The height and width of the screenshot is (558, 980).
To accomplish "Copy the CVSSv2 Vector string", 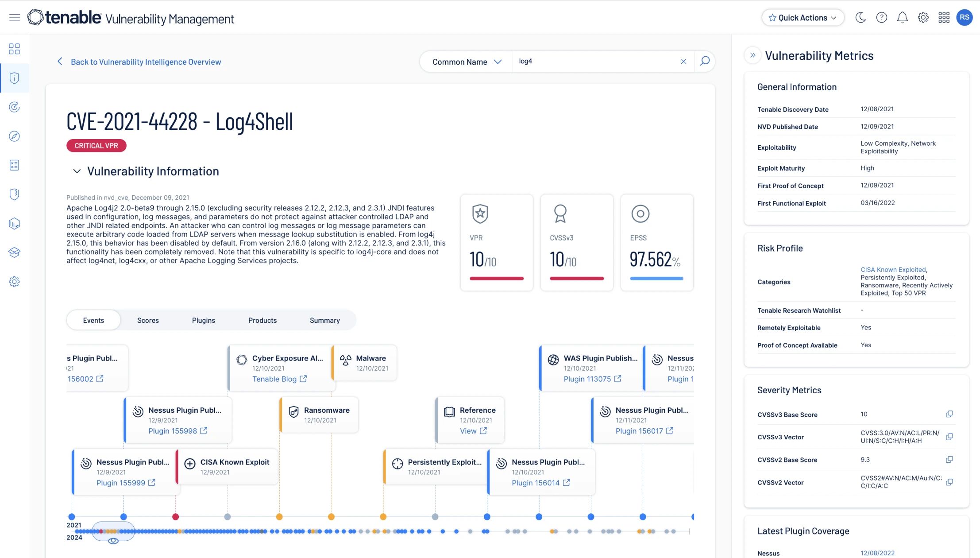I will pyautogui.click(x=949, y=482).
